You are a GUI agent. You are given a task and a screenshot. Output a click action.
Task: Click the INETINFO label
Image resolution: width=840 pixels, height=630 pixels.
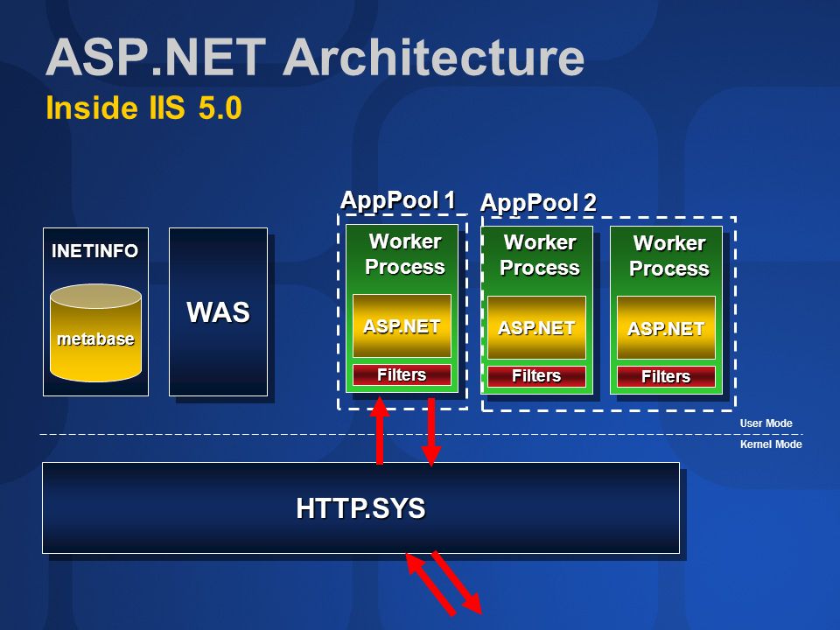coord(94,251)
